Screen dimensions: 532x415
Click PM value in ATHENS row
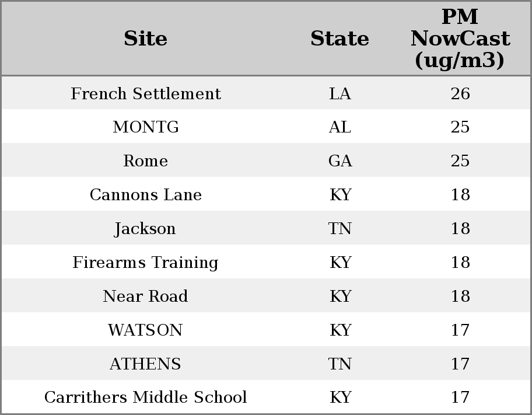460,364
